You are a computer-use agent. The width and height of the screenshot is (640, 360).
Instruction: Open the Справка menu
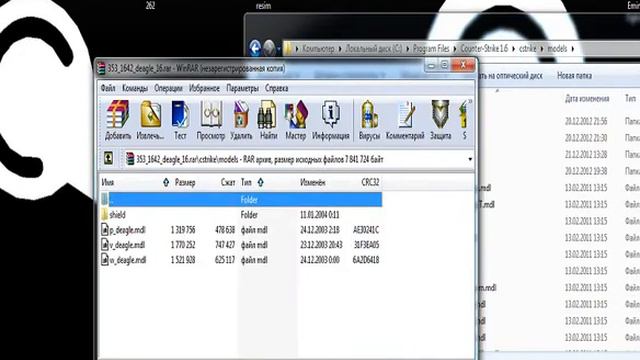[x=277, y=88]
